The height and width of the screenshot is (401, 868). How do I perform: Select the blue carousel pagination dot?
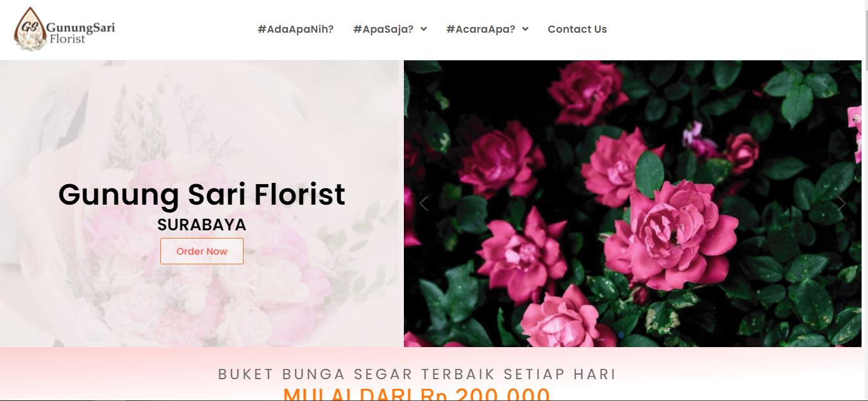point(621,334)
